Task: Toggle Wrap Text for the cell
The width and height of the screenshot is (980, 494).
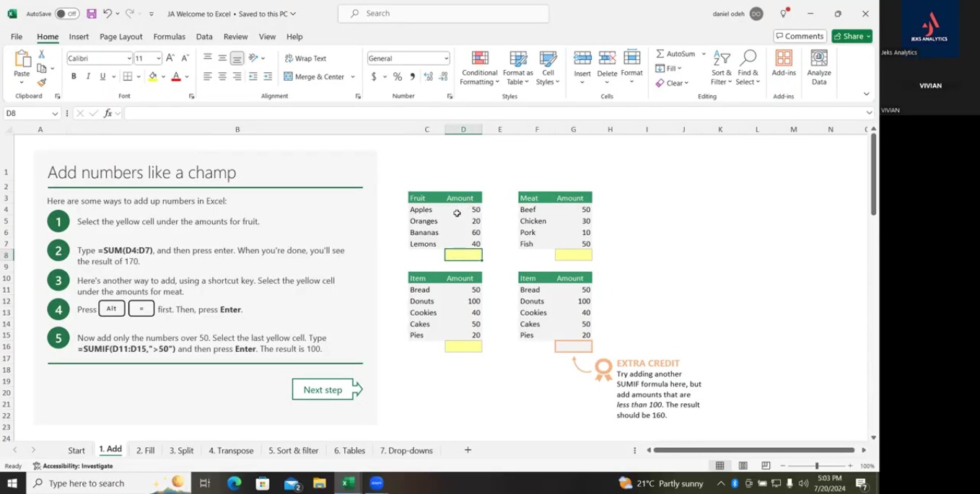Action: 305,58
